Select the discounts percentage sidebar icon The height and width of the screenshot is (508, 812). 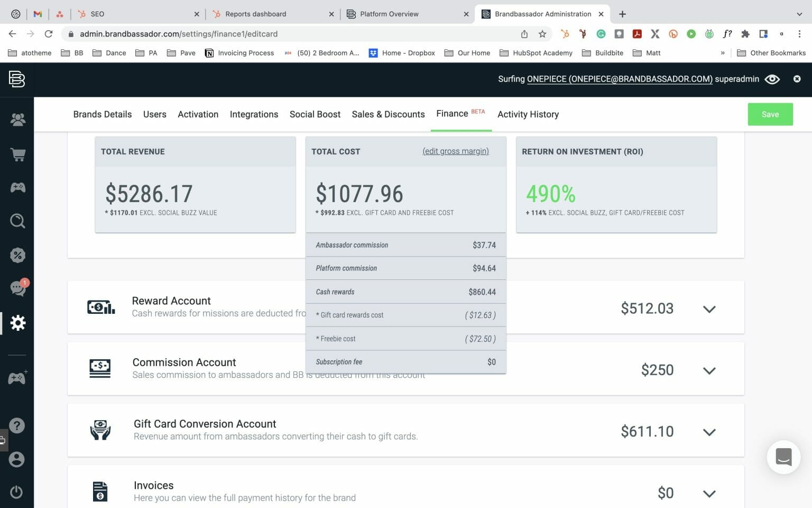(x=17, y=255)
